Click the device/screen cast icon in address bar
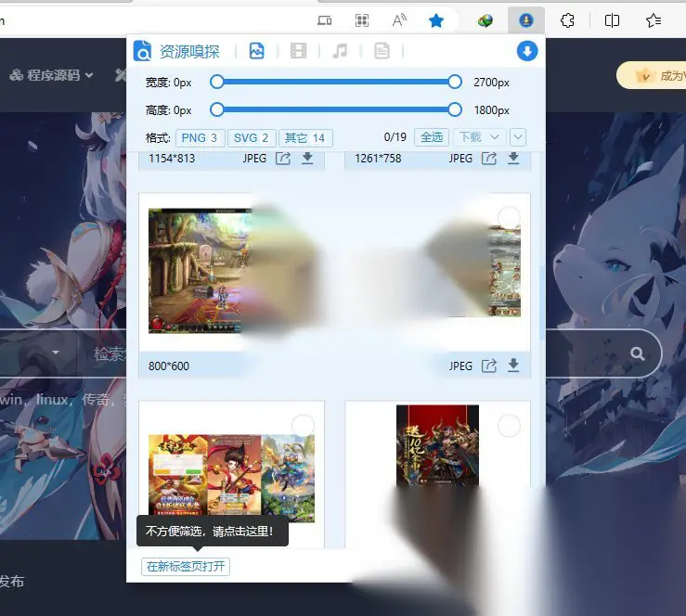The width and height of the screenshot is (686, 616). [324, 20]
